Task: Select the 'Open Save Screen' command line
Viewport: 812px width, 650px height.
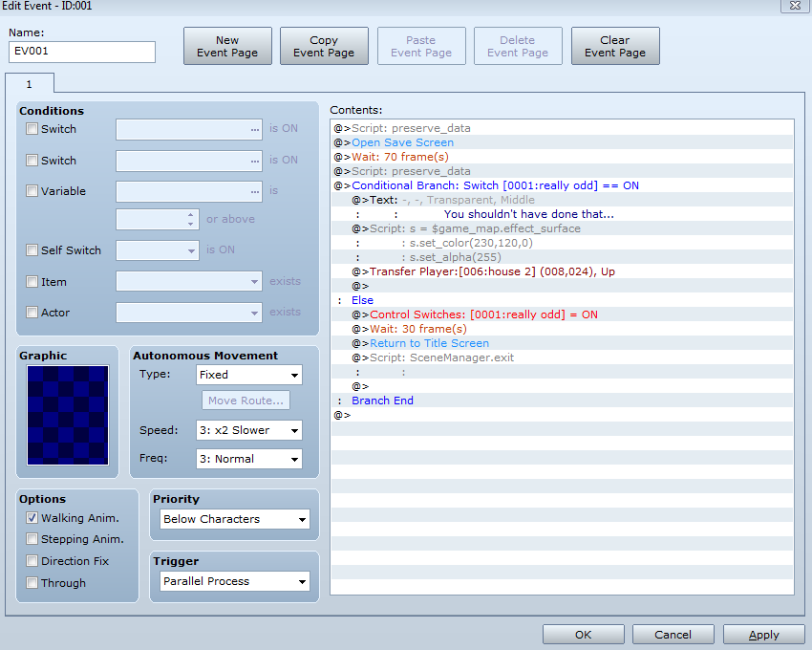Action: (x=562, y=142)
